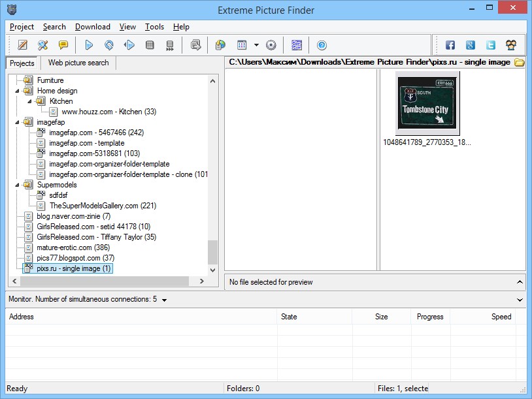Click the play icon with left arrow
The width and height of the screenshot is (532, 399).
pos(129,45)
